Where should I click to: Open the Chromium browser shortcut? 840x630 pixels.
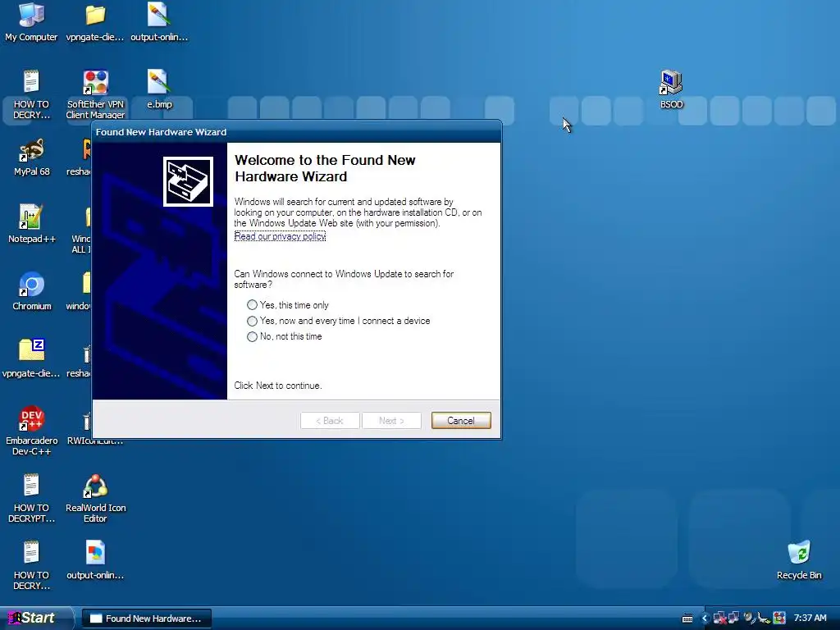[x=32, y=292]
